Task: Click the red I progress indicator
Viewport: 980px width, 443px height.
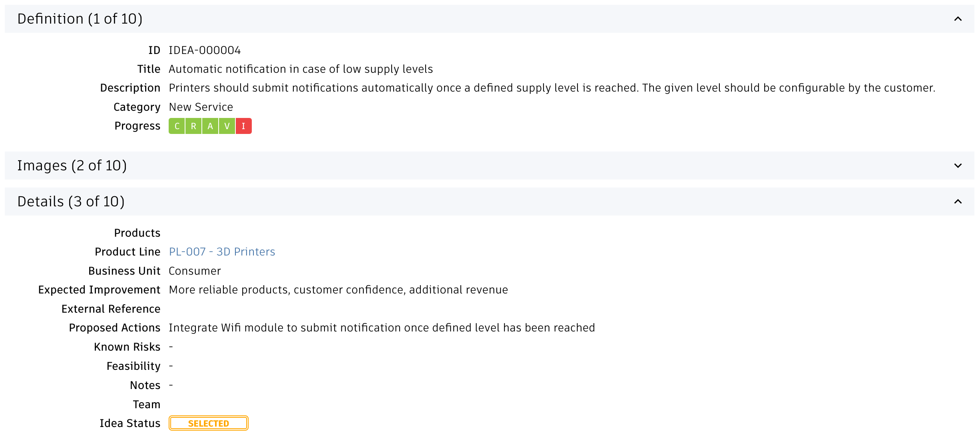Action: [243, 126]
